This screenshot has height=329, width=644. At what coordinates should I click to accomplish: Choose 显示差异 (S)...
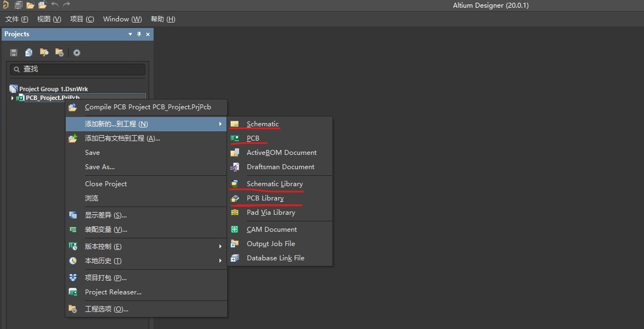[x=146, y=215]
